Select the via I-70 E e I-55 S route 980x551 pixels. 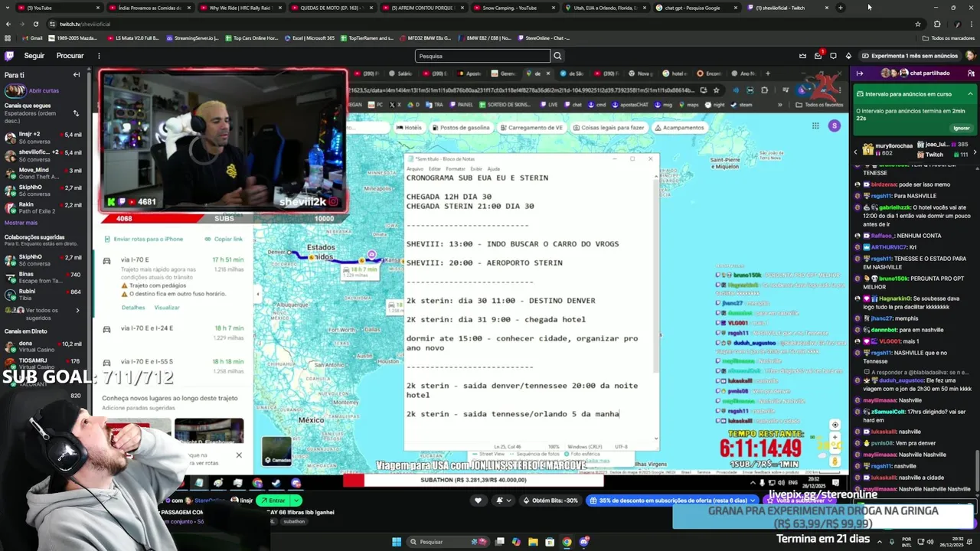(174, 365)
